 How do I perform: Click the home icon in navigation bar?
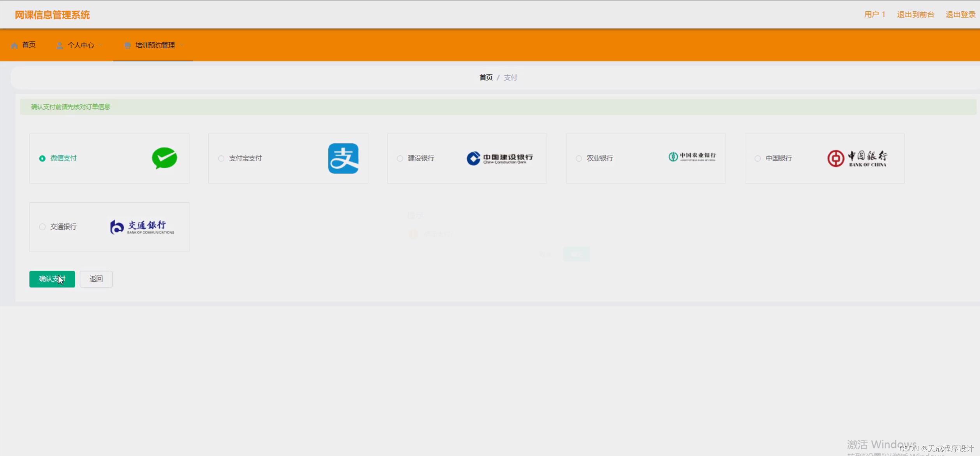coord(14,46)
